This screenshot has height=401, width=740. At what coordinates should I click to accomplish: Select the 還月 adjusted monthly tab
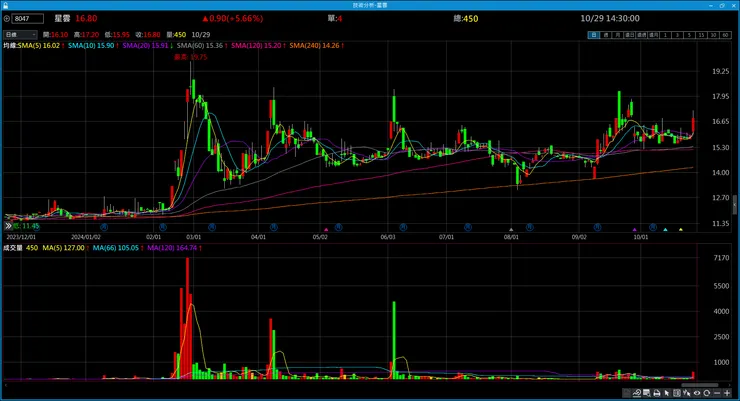(x=653, y=35)
